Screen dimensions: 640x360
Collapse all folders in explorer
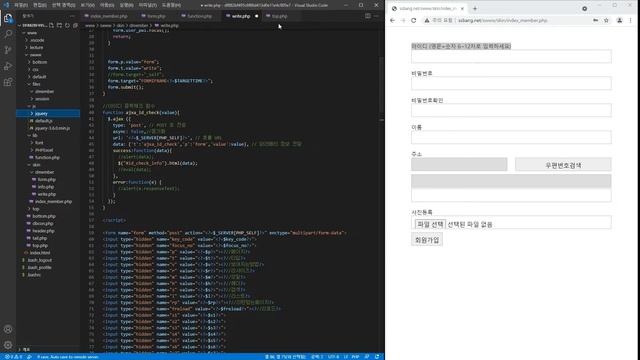coord(75,25)
